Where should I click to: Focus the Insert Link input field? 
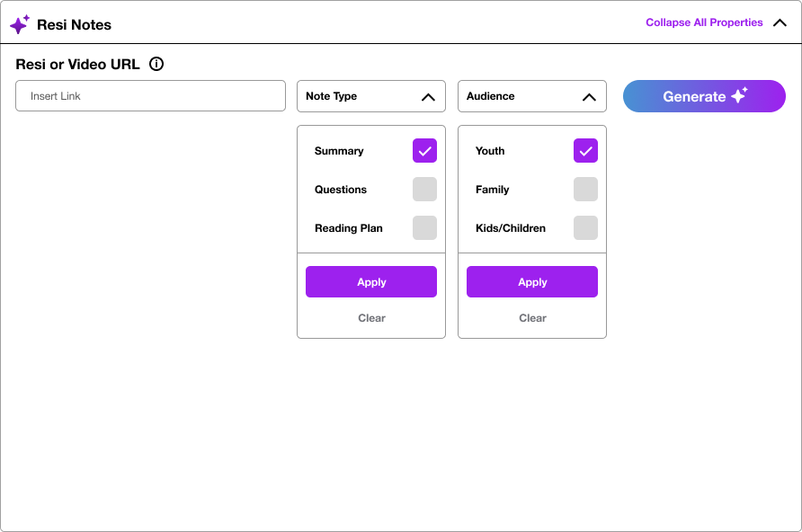tap(150, 95)
